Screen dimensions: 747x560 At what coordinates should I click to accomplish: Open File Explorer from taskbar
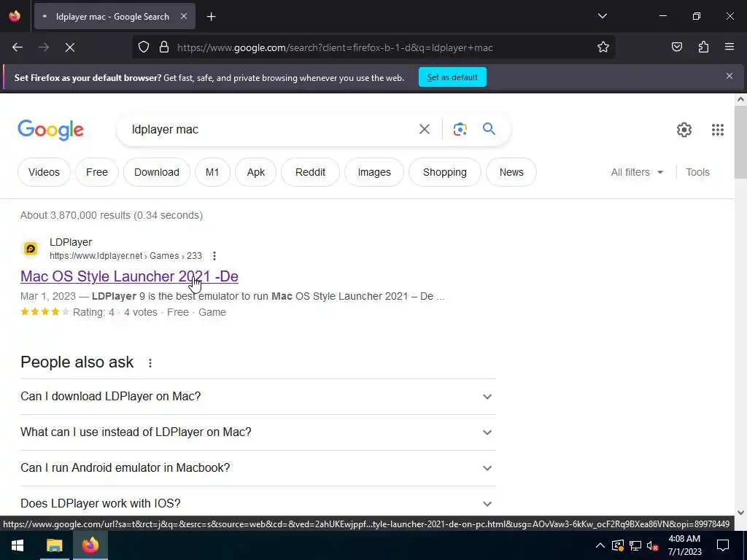coord(54,545)
